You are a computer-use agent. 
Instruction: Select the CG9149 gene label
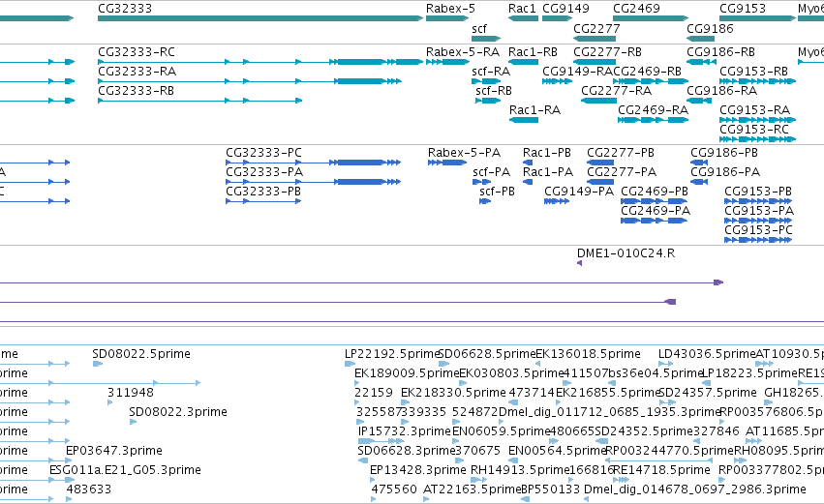[566, 9]
